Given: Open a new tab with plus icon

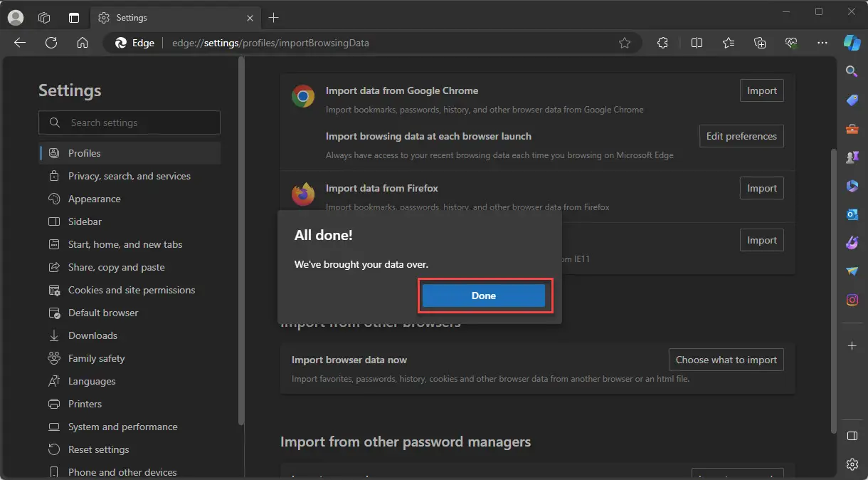Looking at the screenshot, I should [274, 18].
